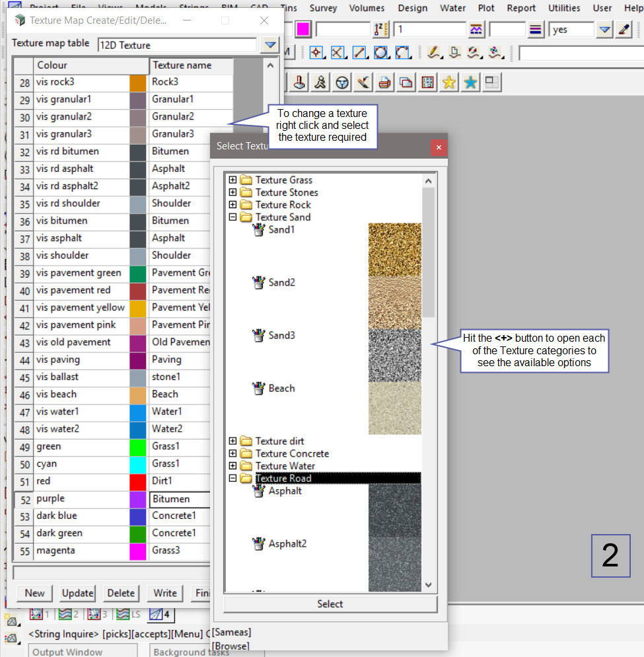
Task: Open the Texture map table dropdown
Action: pyautogui.click(x=269, y=45)
